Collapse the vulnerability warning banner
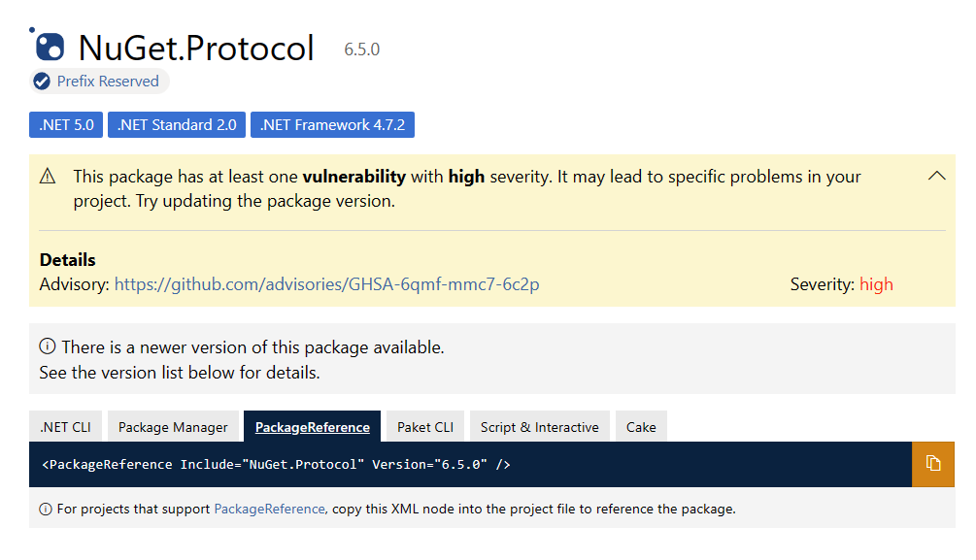 936,176
